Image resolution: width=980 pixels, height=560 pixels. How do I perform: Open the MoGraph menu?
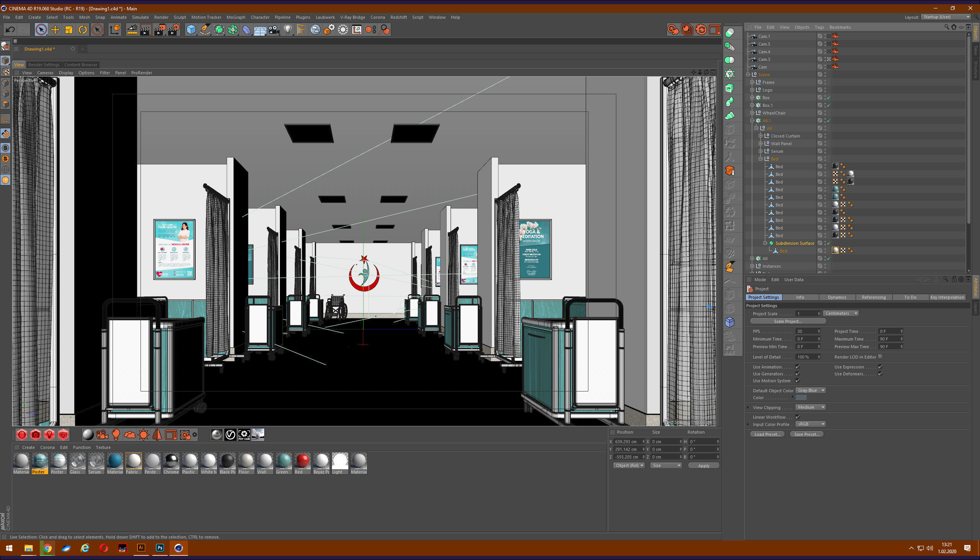(235, 17)
